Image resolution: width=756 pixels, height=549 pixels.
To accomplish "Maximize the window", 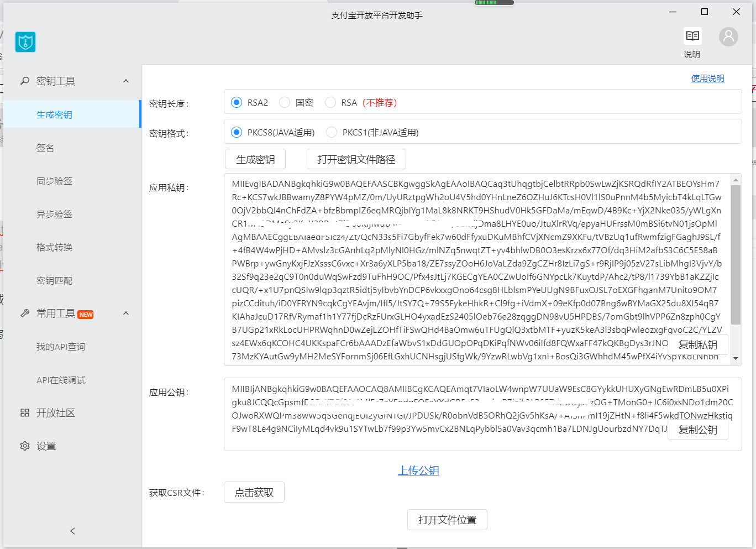I will pyautogui.click(x=705, y=12).
